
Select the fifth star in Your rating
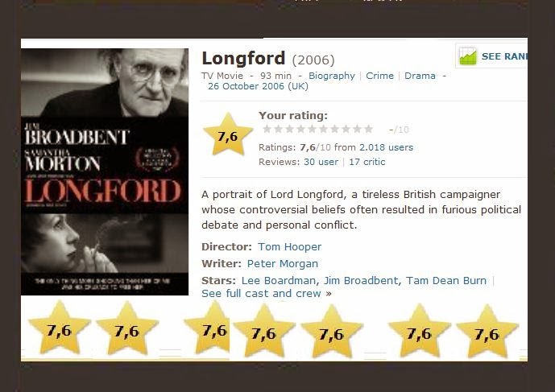pyautogui.click(x=313, y=129)
